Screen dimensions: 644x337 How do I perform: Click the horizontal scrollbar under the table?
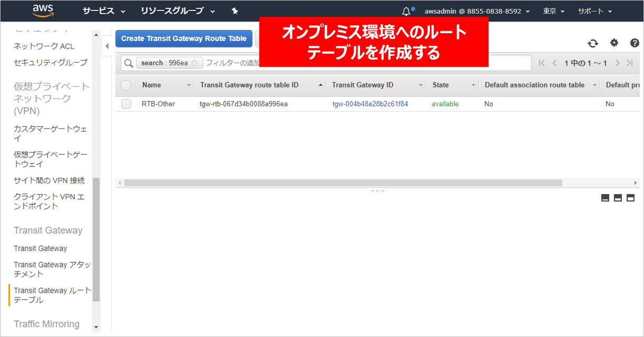point(343,183)
